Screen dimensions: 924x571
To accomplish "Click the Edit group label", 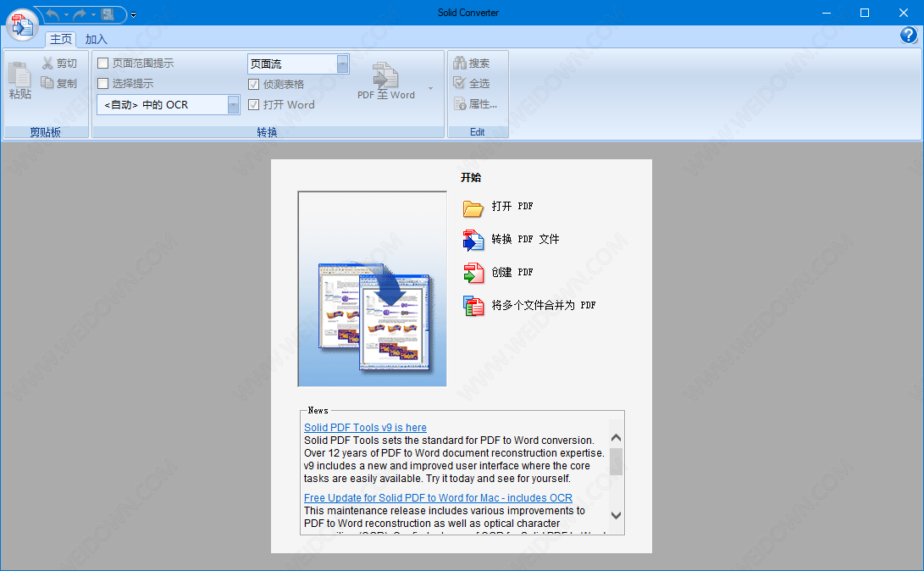I will pyautogui.click(x=478, y=132).
